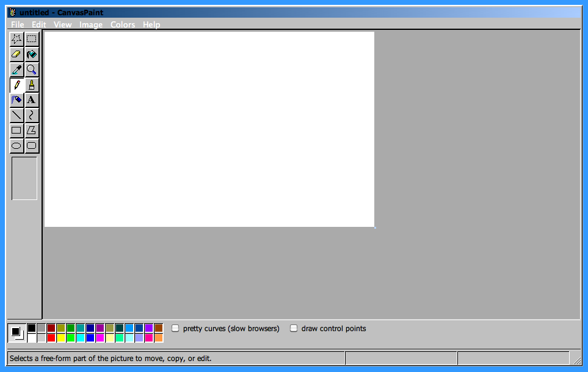Select the teal palette swatch
The image size is (588, 372).
(x=81, y=328)
